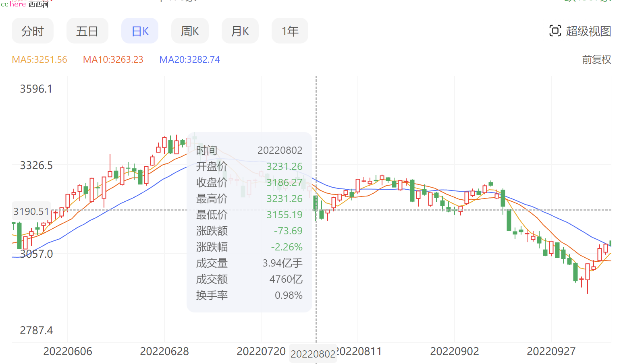
Task: Click the 超级视图 fullscreen icon
Action: [555, 31]
